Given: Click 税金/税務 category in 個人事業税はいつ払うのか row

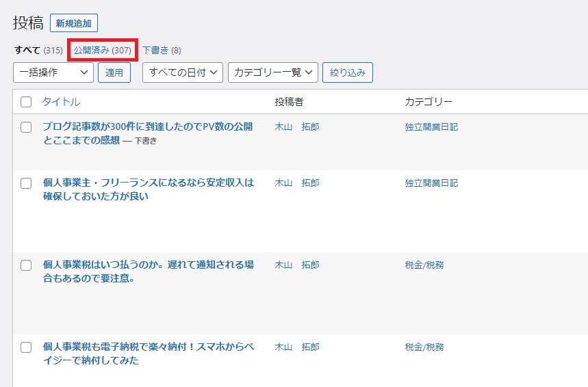Looking at the screenshot, I should pyautogui.click(x=424, y=265).
